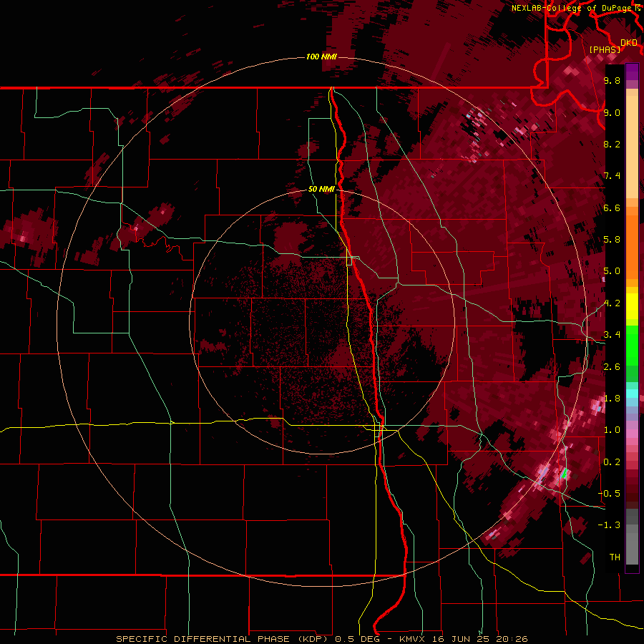
Task: Click the 7.4 color scale value
Action: click(612, 176)
